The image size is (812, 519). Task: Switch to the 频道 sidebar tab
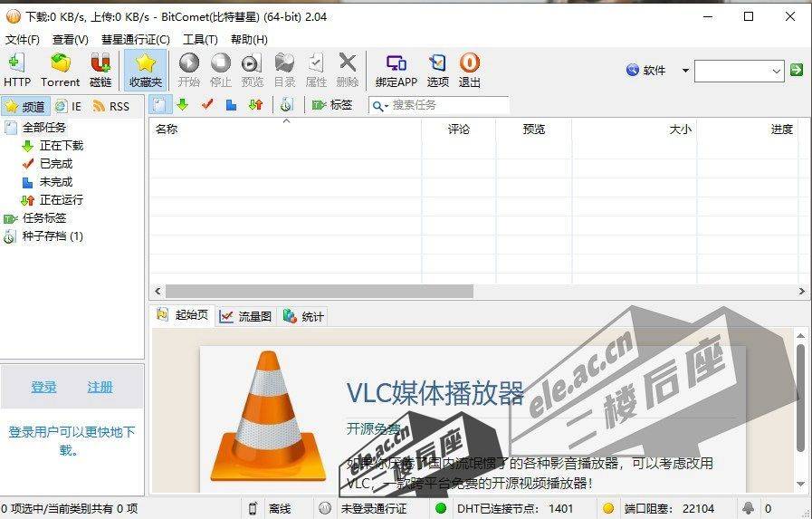click(25, 107)
